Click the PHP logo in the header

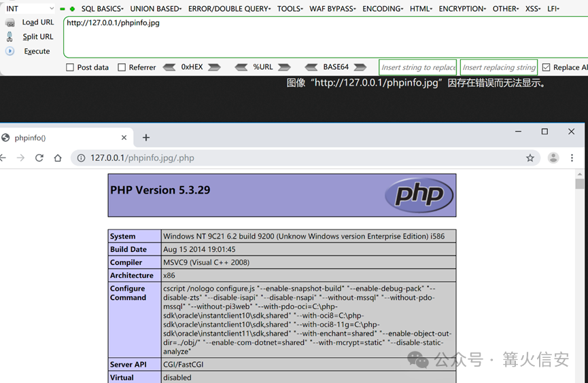pyautogui.click(x=419, y=194)
